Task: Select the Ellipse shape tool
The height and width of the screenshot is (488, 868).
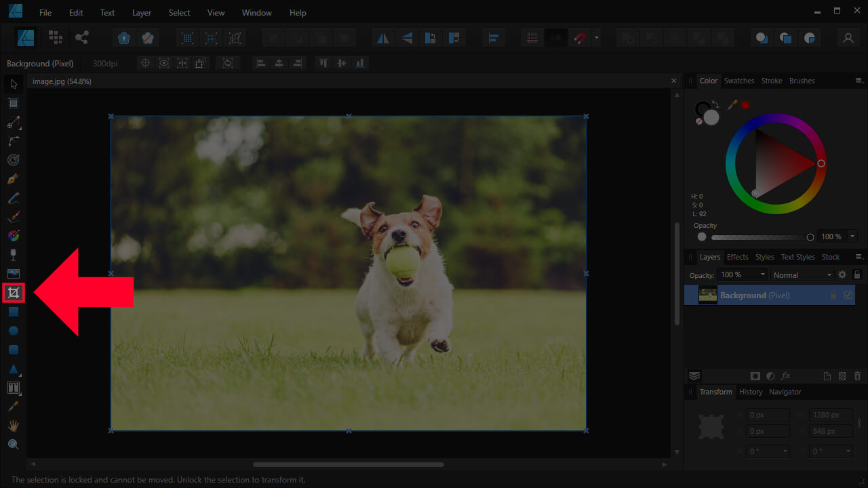Action: [x=13, y=331]
